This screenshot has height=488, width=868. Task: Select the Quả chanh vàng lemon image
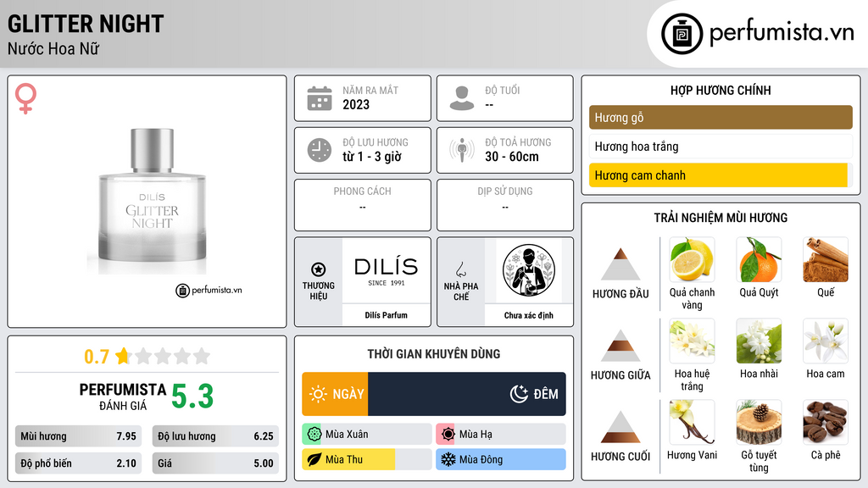pyautogui.click(x=692, y=259)
